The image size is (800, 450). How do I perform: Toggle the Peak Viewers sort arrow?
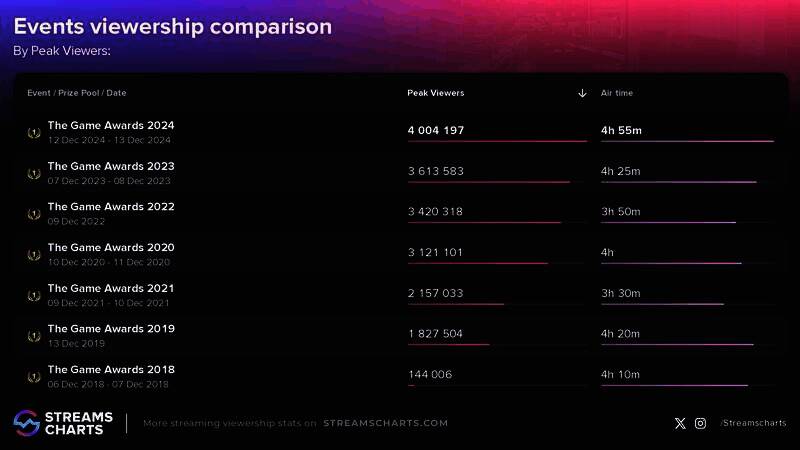coord(582,93)
